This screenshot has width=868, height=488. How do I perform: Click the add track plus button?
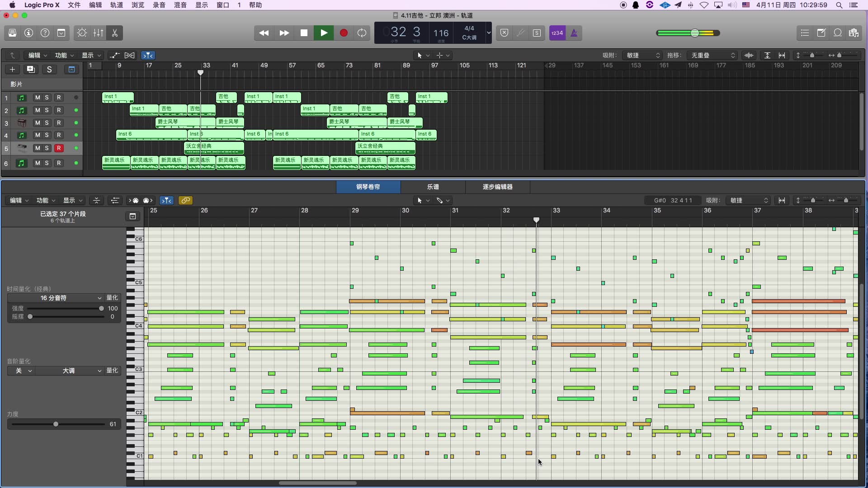(12, 69)
